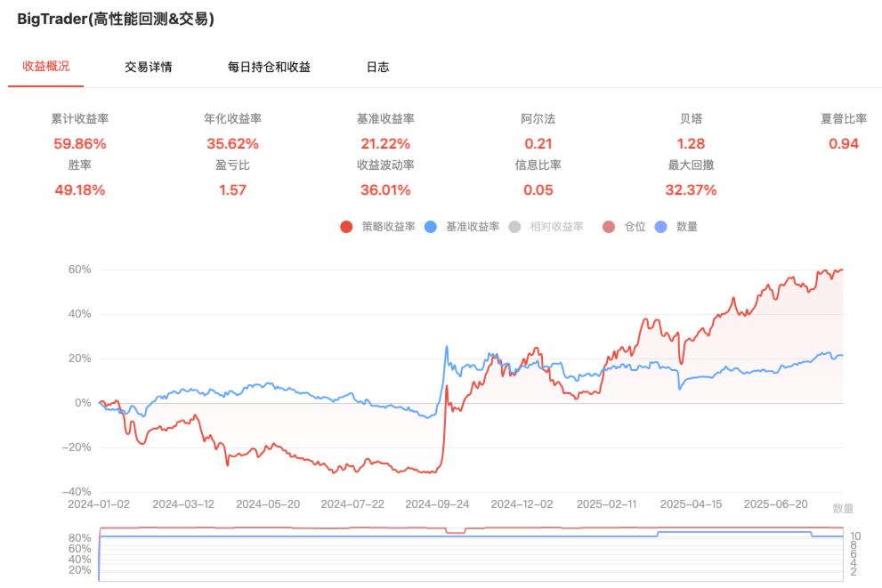882x588 pixels.
Task: Click the 年化收益率 value 35.62%
Action: coord(232,143)
